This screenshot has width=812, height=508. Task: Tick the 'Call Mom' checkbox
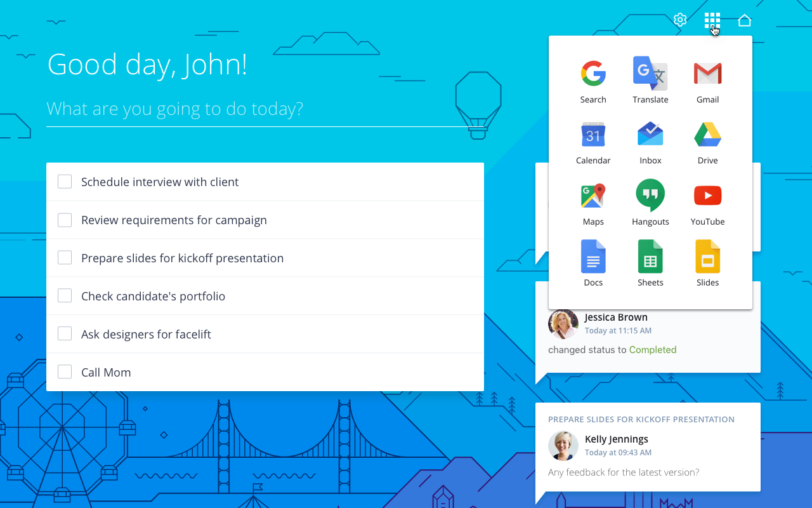point(65,373)
